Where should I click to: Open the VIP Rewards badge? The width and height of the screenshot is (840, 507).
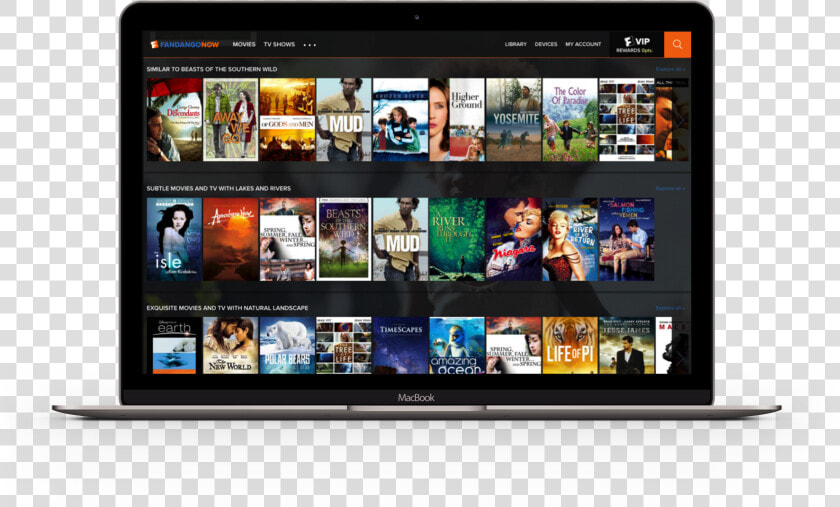(x=636, y=44)
